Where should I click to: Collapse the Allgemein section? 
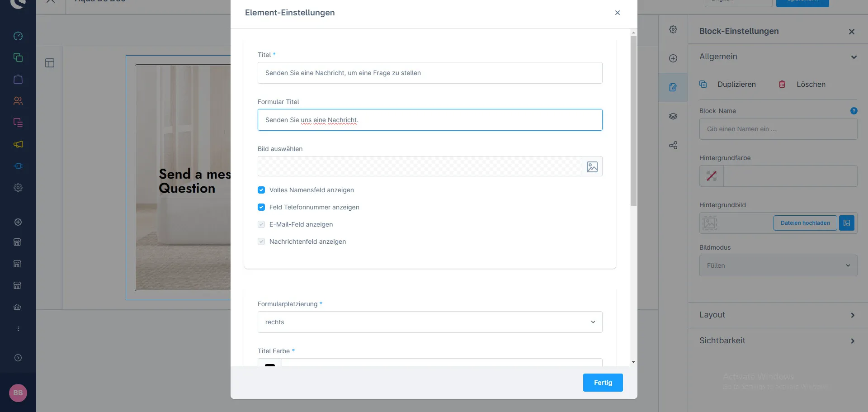(x=778, y=57)
